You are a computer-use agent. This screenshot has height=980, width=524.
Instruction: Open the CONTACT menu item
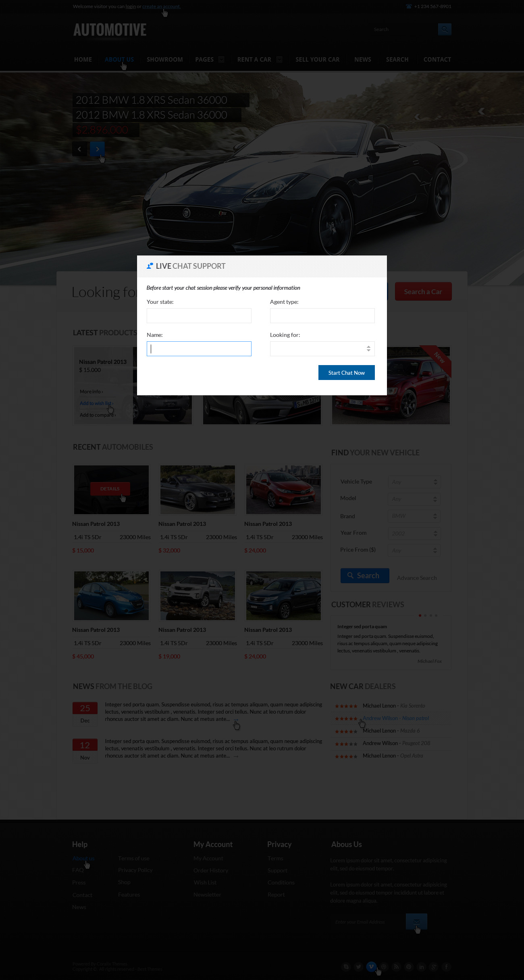pos(437,60)
